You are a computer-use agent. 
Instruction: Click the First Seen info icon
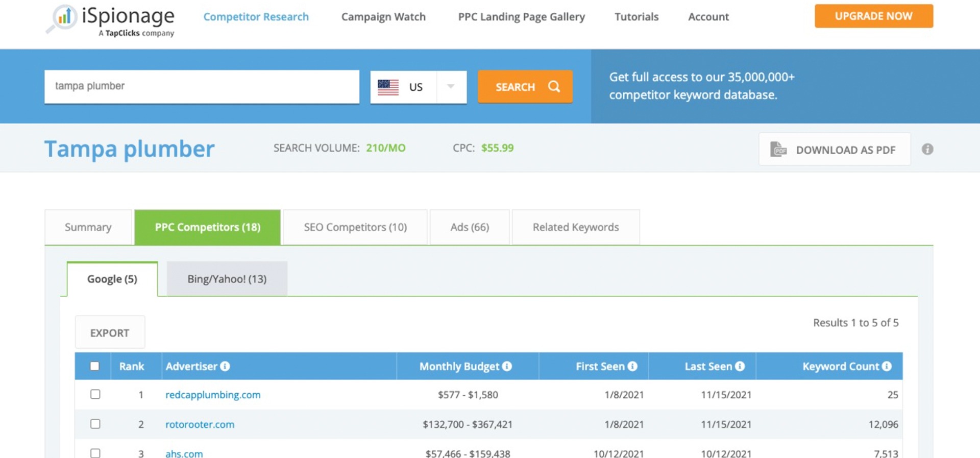coord(632,366)
